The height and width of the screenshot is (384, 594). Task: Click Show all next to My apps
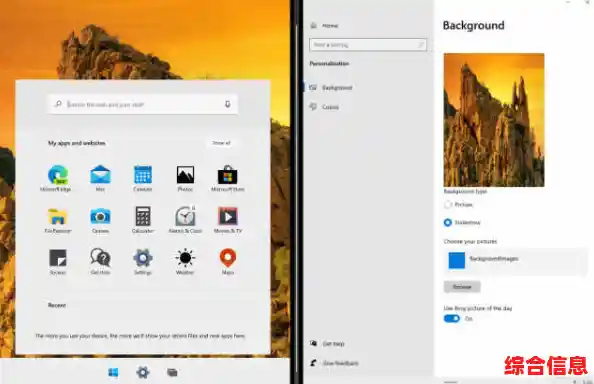click(221, 143)
